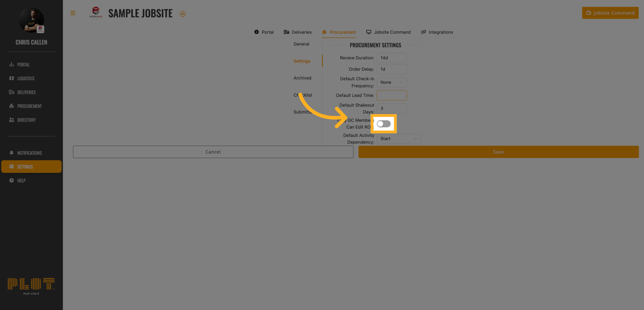Viewport: 644px width, 310px height.
Task: Select Archived in the side menu
Action: (302, 78)
